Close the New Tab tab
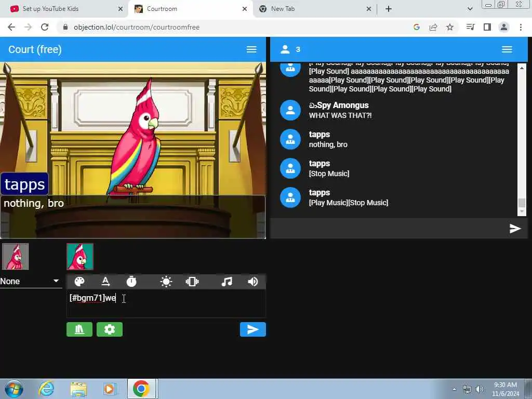Screen dimensions: 532x399 (369, 9)
